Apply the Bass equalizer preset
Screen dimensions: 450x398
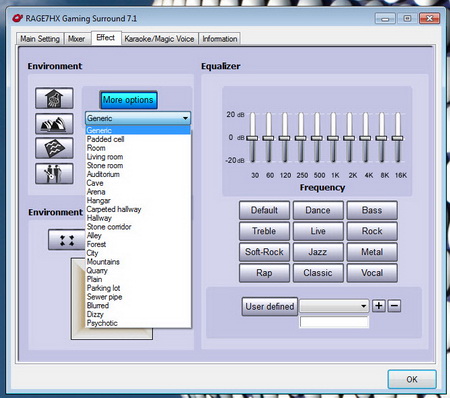coord(372,210)
